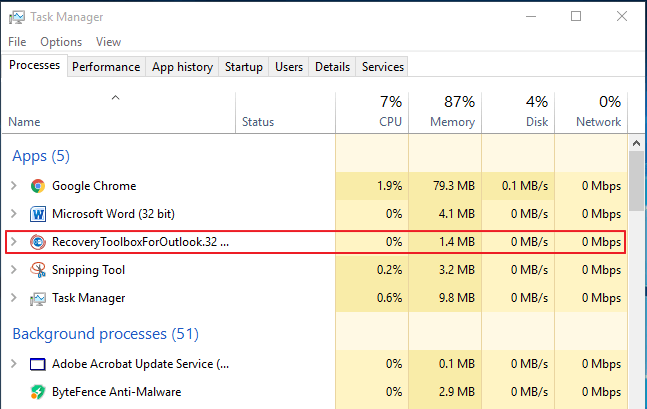Click Word's 4.1 MB memory value
The width and height of the screenshot is (647, 409).
click(457, 214)
